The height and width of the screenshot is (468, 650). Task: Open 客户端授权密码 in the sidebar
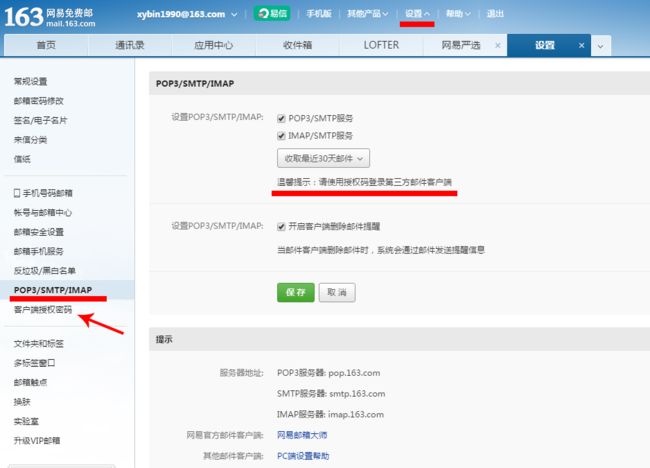43,310
